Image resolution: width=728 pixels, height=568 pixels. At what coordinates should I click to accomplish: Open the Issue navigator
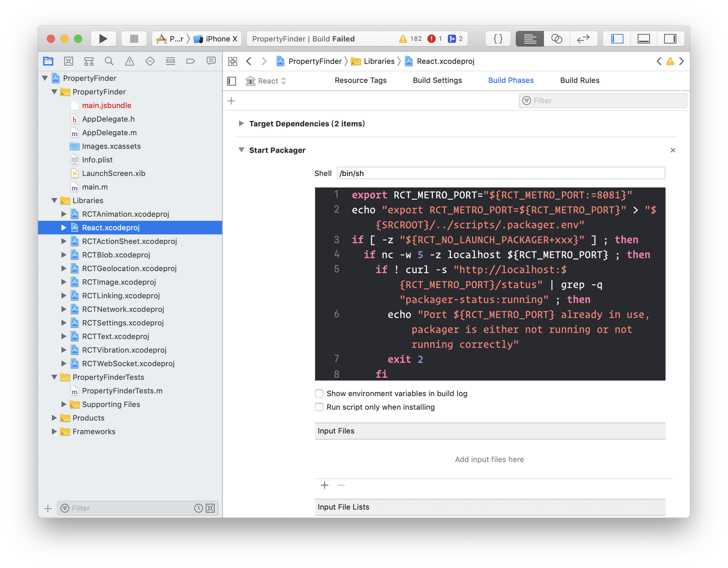pos(129,61)
